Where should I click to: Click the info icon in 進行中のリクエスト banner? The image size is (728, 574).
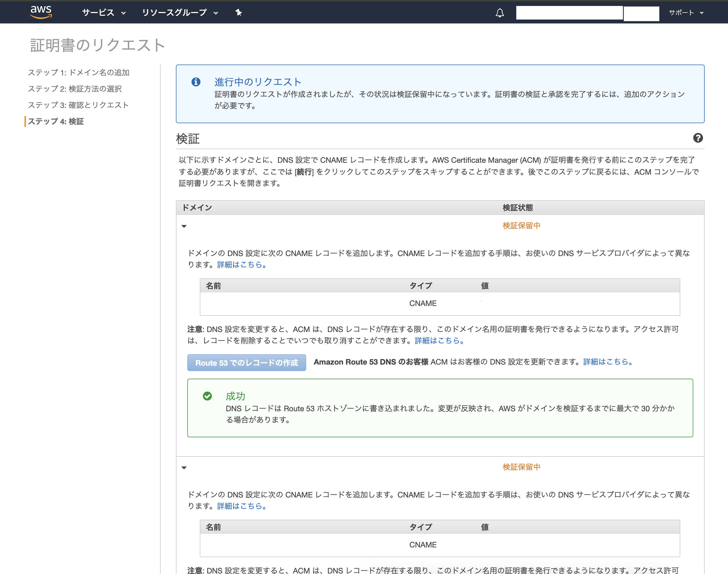click(x=196, y=82)
